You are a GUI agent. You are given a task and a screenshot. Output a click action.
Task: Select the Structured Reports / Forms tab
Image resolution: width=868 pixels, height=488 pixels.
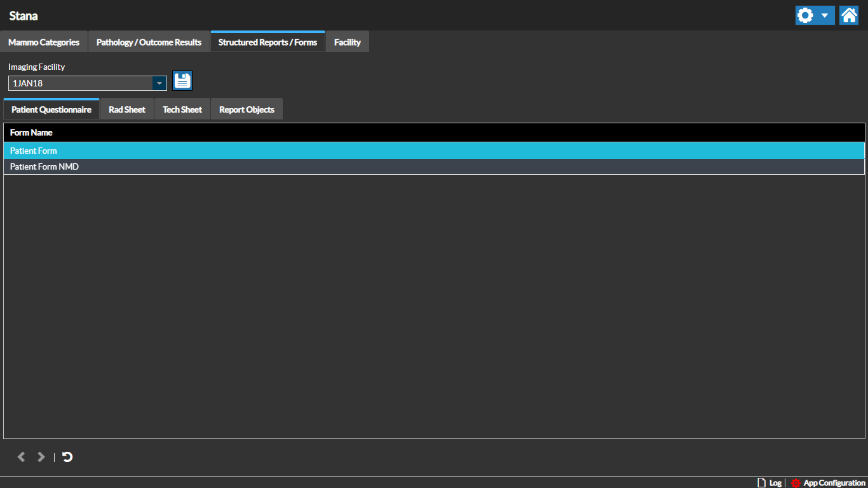pyautogui.click(x=268, y=43)
